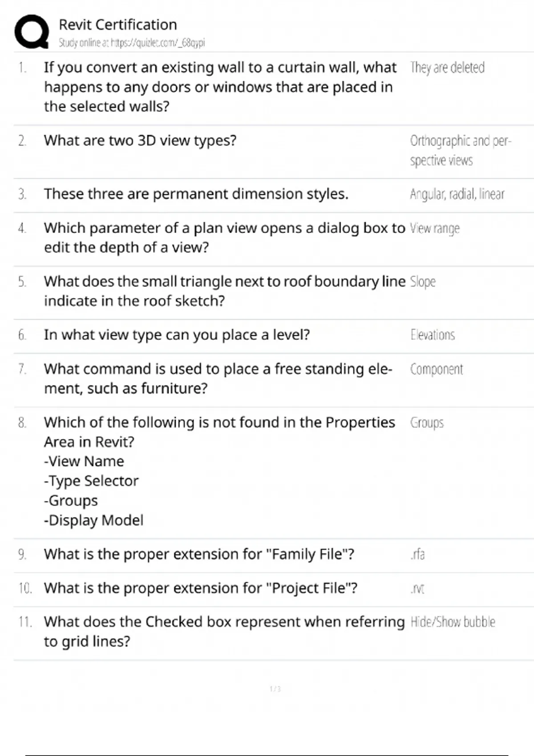534x756 pixels.
Task: Select the 'Elevations' answer
Action: pos(433,335)
